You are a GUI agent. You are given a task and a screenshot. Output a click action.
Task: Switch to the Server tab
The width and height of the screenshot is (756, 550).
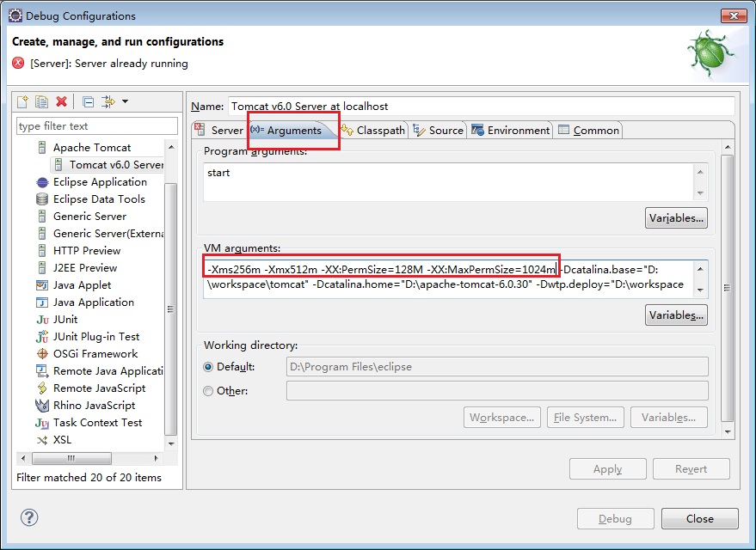pos(219,130)
